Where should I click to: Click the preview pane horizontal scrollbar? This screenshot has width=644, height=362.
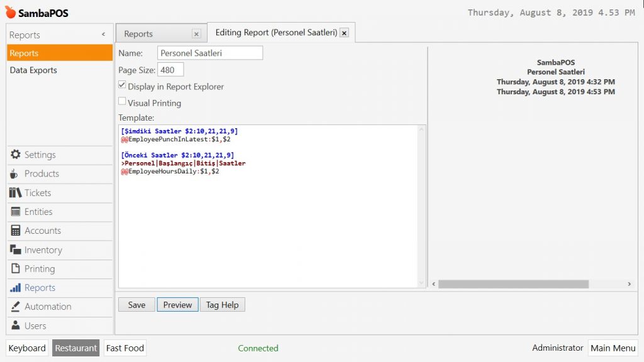click(513, 284)
